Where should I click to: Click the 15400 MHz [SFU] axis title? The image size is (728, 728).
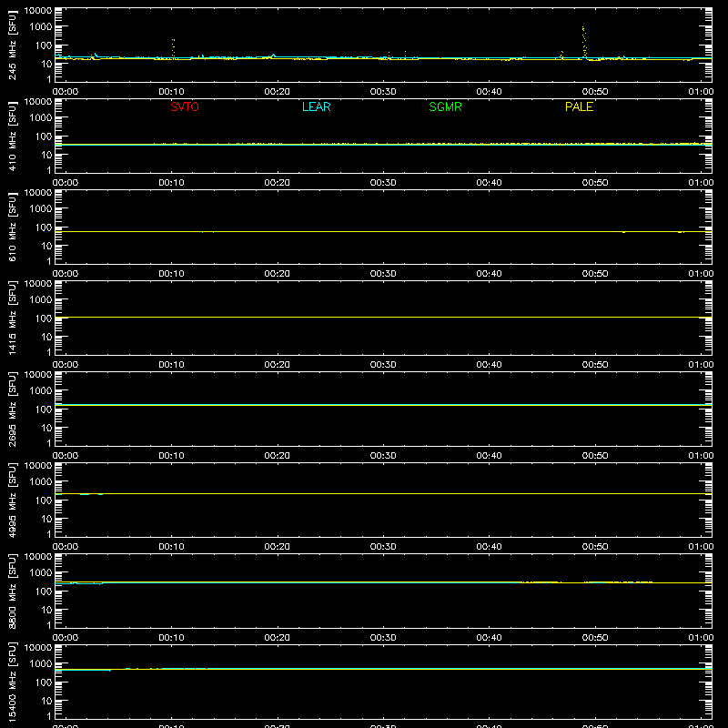tap(12, 682)
